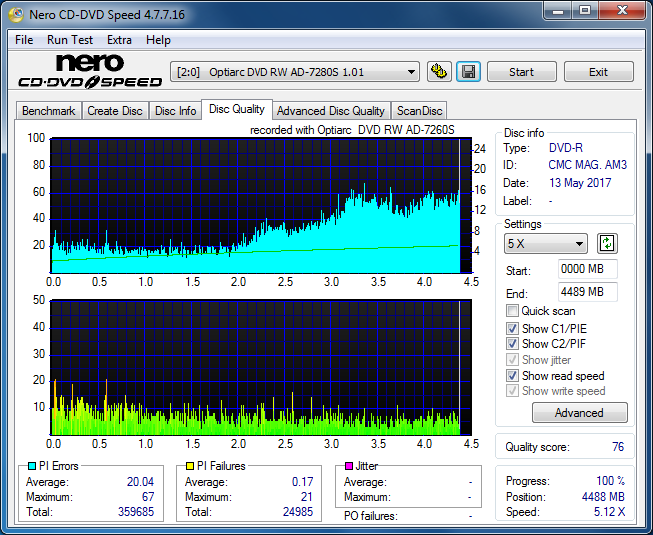
Task: Uncheck Show C1/PIE checkbox
Action: tap(512, 328)
